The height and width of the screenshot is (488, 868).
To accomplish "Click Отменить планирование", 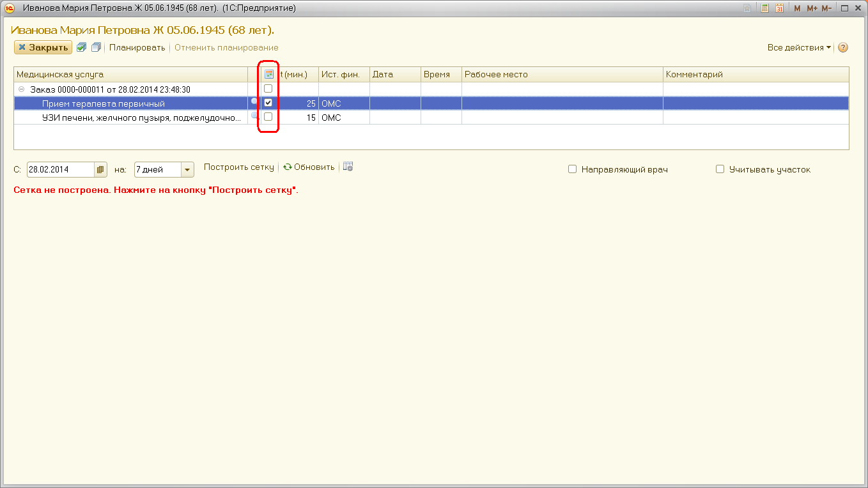I will [x=226, y=48].
